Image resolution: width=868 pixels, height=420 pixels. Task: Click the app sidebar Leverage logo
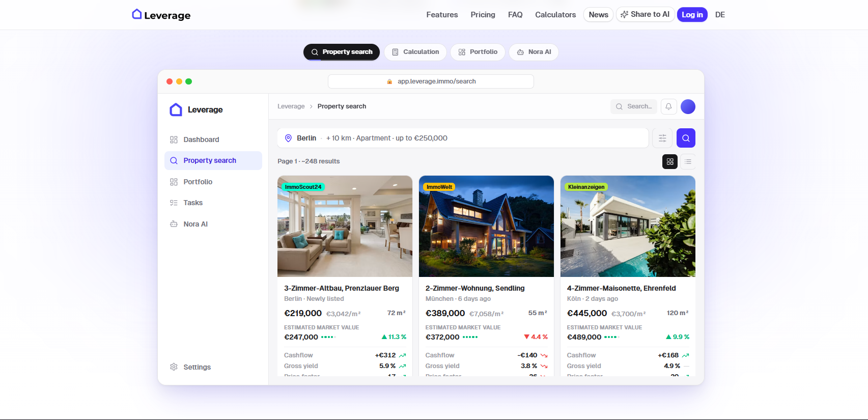tap(196, 109)
